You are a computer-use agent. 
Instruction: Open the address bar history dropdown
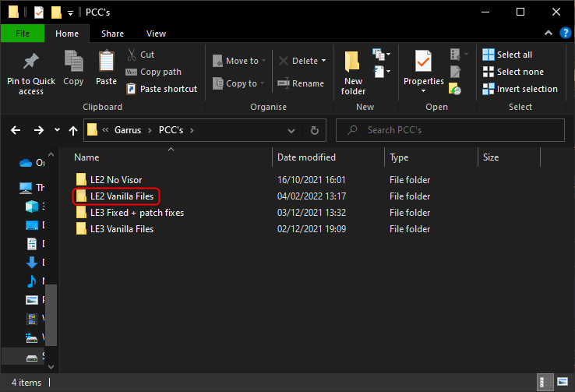click(291, 131)
